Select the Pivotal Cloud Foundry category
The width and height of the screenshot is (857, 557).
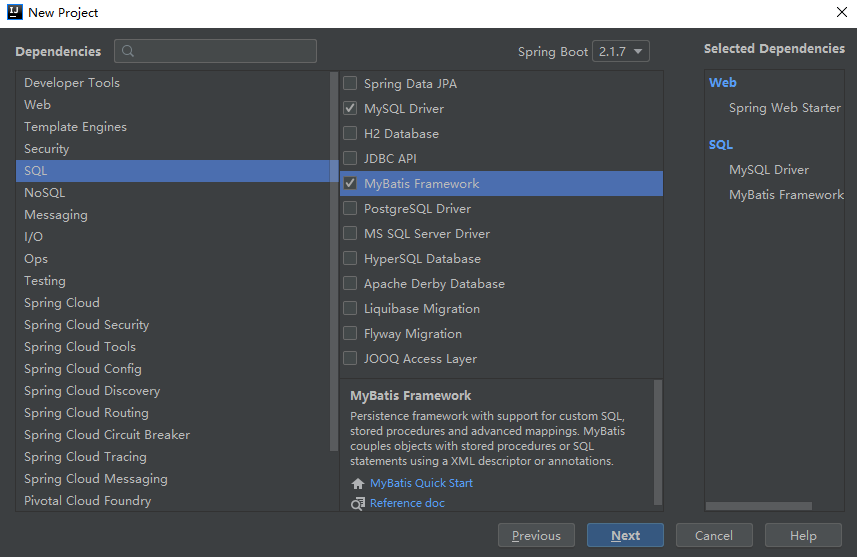[x=173, y=501]
